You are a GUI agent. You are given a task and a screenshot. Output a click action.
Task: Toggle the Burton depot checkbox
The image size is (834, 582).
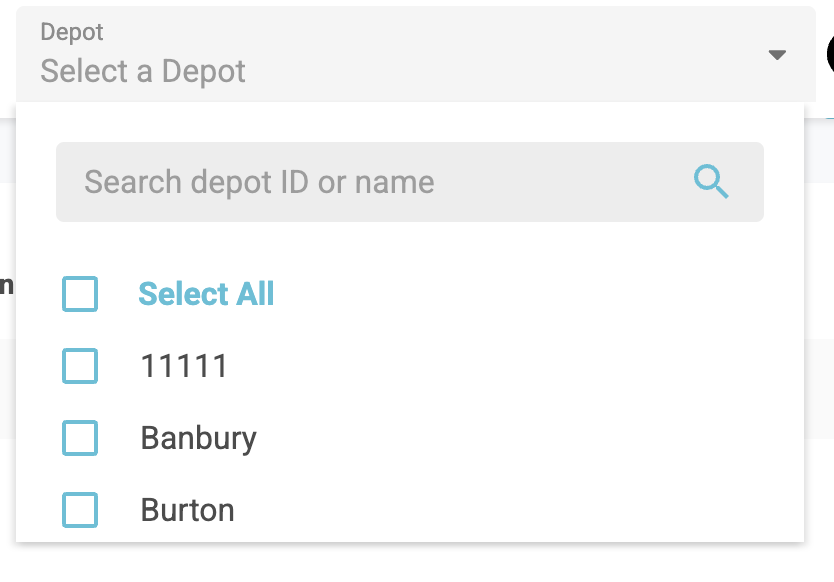click(x=80, y=510)
